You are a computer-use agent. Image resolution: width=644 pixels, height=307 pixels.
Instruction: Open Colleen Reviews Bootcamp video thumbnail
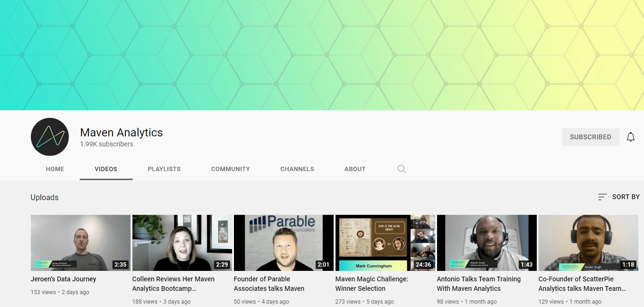pos(182,243)
